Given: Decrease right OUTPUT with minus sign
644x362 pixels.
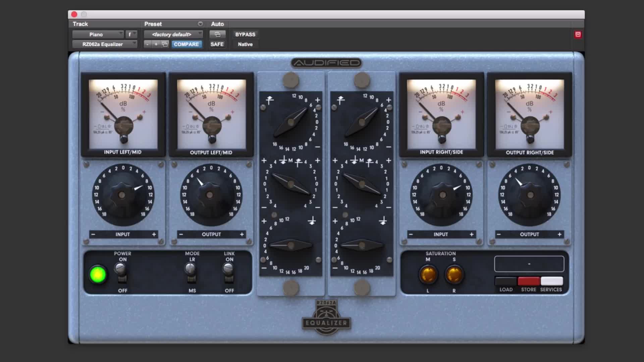Looking at the screenshot, I should 499,234.
